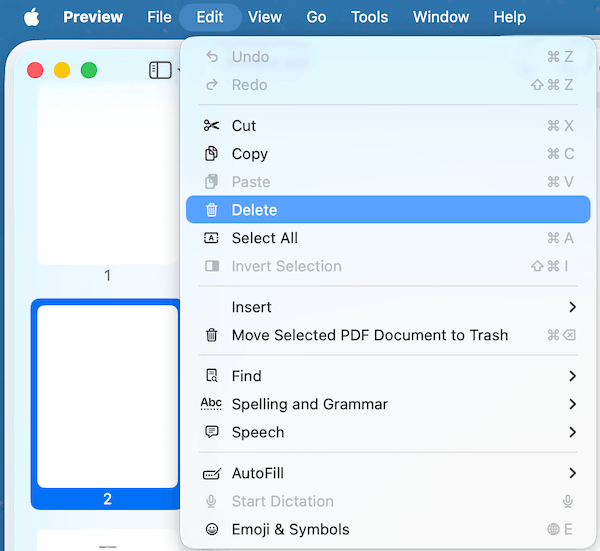
Task: Select page 2 thumbnail in sidebar
Action: pos(108,396)
